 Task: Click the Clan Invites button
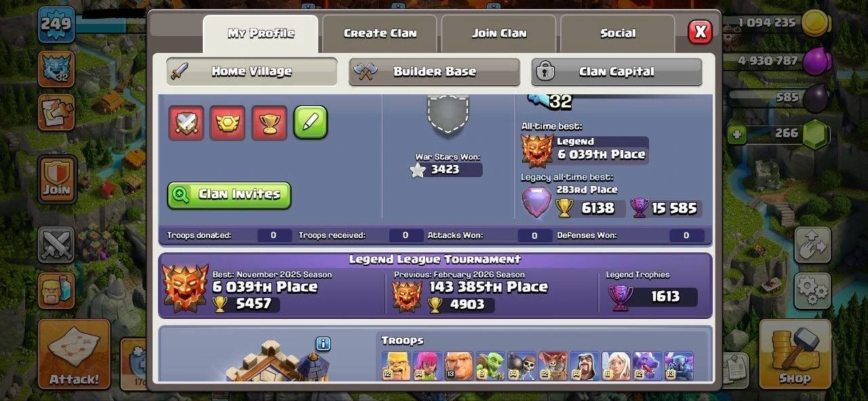coord(229,195)
